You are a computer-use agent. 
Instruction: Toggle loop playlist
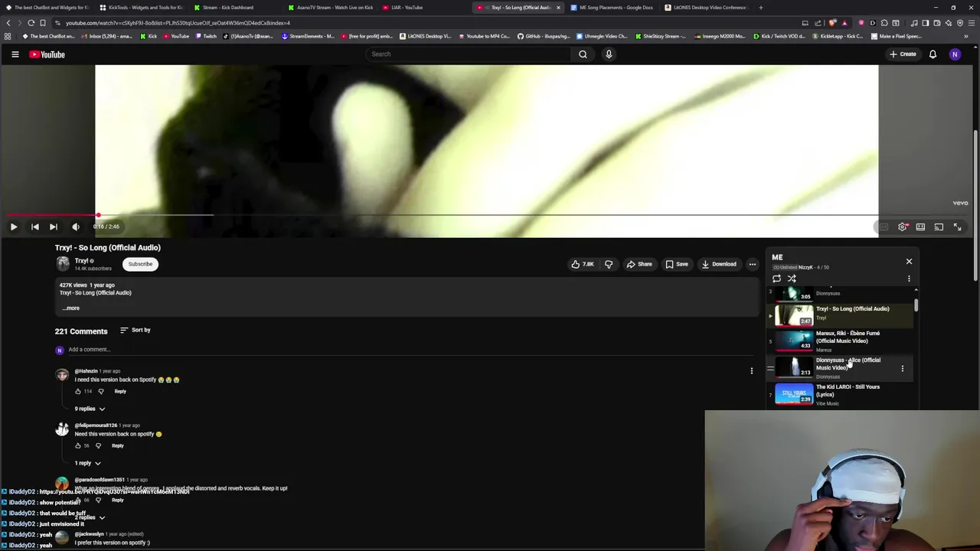[x=776, y=279]
